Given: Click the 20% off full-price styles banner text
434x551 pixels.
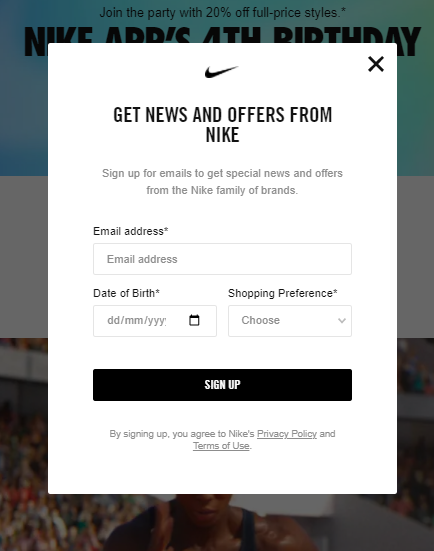Looking at the screenshot, I should pyautogui.click(x=222, y=13).
